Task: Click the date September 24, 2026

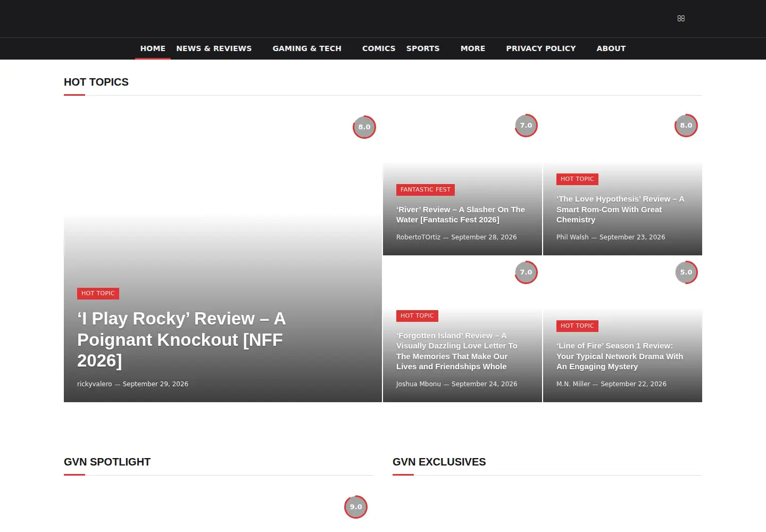Action: pos(485,384)
